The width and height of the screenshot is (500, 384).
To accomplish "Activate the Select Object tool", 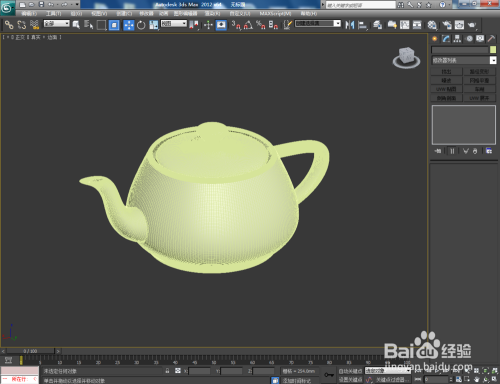I will point(76,25).
